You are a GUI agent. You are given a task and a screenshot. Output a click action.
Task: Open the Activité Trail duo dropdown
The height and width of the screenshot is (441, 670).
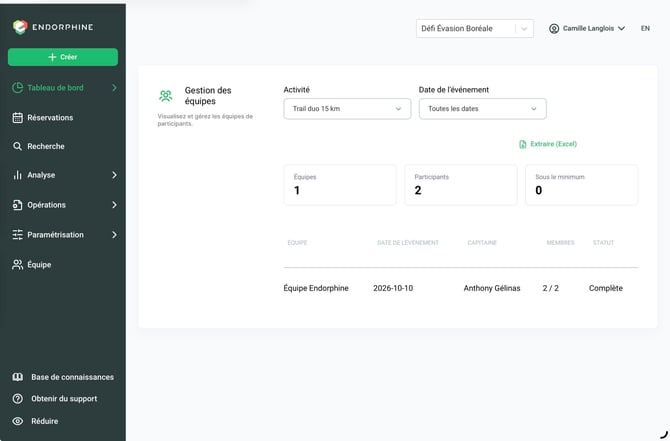(347, 109)
